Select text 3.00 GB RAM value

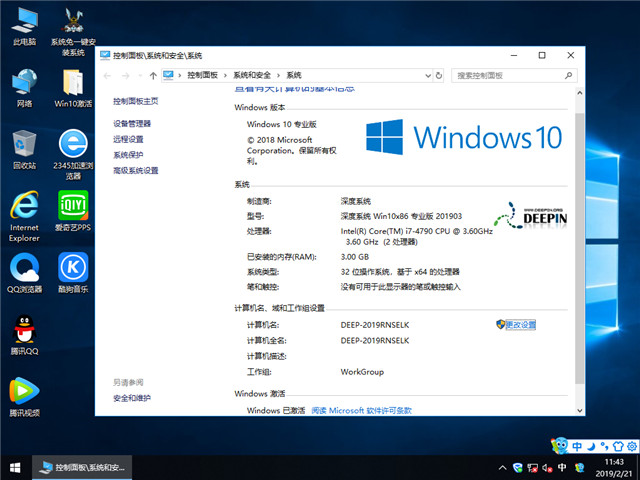[x=355, y=257]
